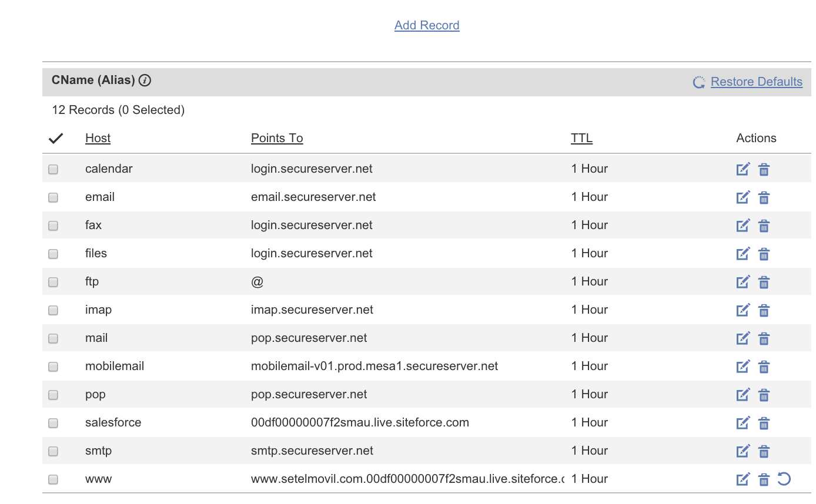Sort records by Host column
The height and width of the screenshot is (504, 816).
(98, 138)
